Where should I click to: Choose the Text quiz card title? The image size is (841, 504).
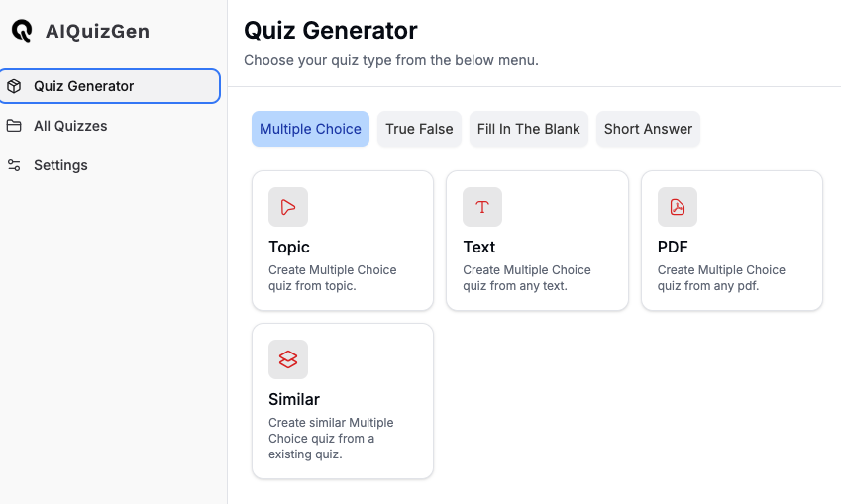479,247
